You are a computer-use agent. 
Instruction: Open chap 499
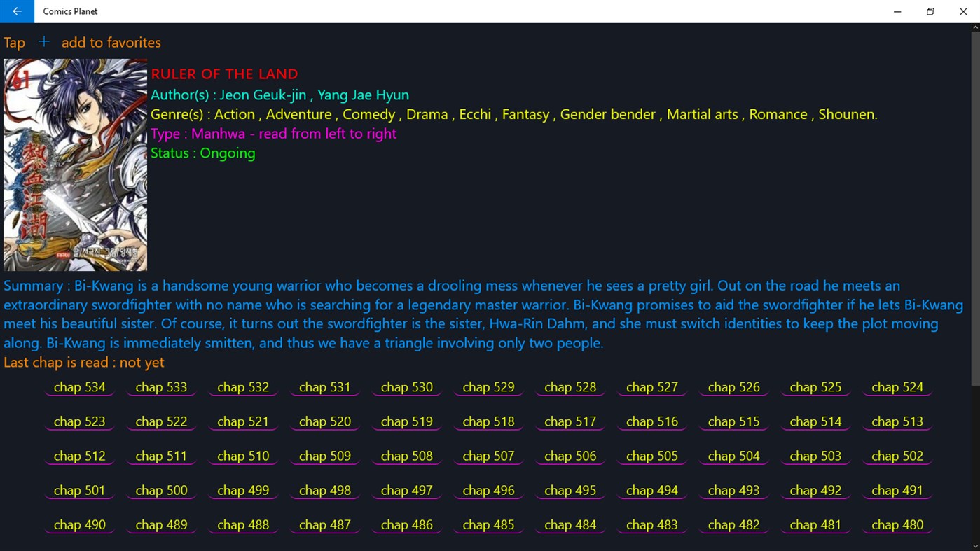click(243, 490)
